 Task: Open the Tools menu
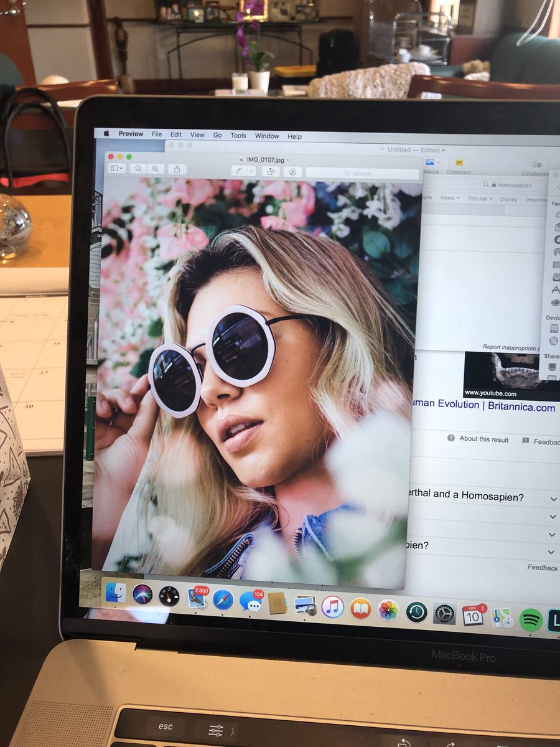click(238, 136)
